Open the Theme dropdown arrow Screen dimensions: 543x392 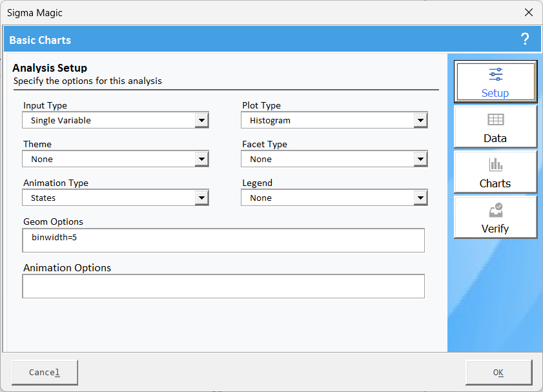[x=201, y=160]
